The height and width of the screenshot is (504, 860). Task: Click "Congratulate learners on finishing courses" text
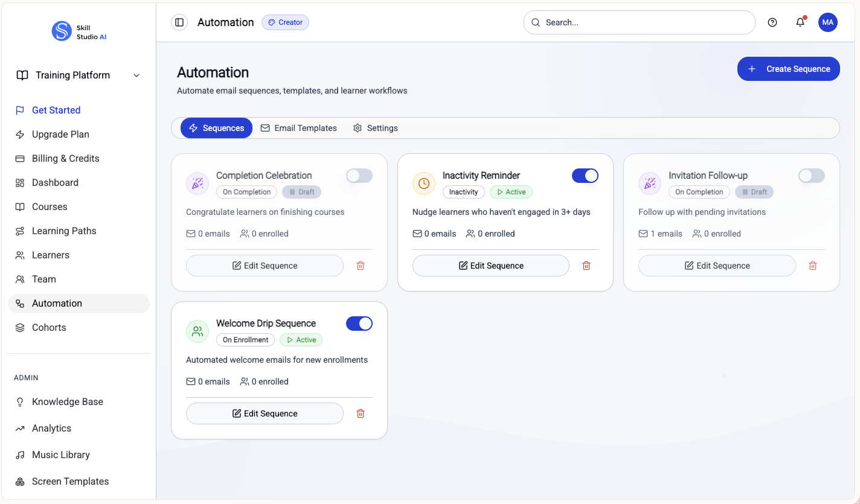pos(265,212)
